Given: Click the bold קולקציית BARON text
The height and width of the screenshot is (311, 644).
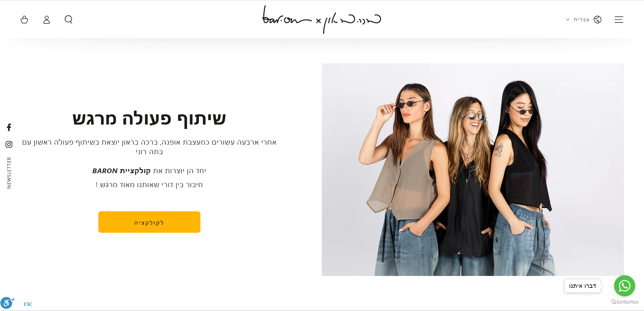Looking at the screenshot, I should [121, 171].
